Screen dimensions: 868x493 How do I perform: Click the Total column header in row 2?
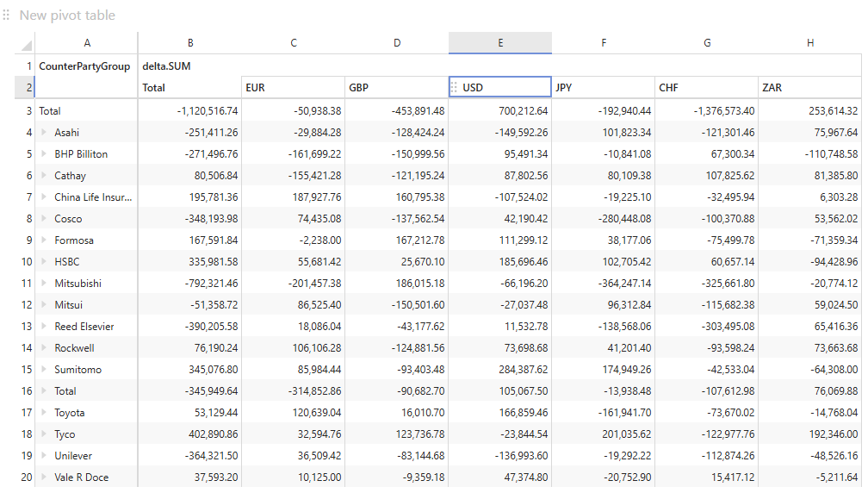point(189,88)
